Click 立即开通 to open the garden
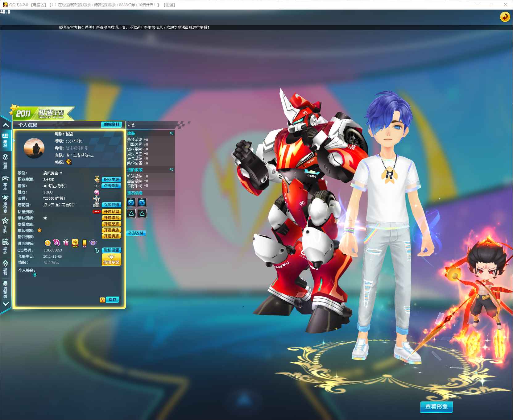Viewport: 513px width, 420px height. [111, 205]
